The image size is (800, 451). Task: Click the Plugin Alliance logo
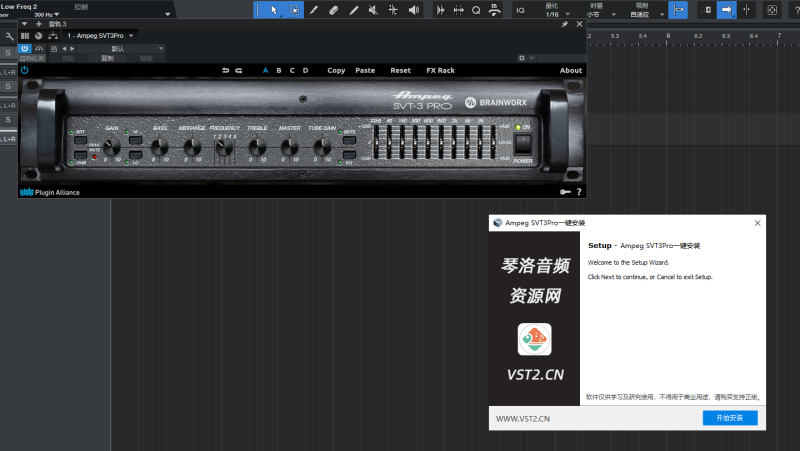(49, 192)
